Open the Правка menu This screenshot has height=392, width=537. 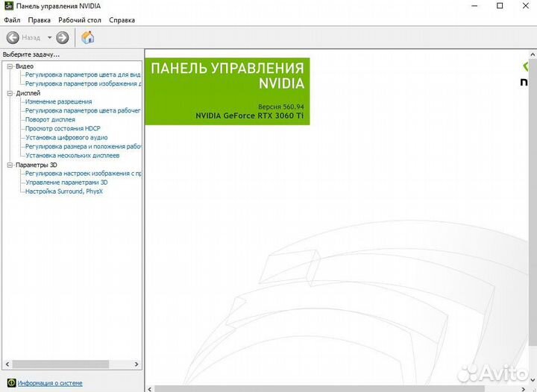point(39,20)
